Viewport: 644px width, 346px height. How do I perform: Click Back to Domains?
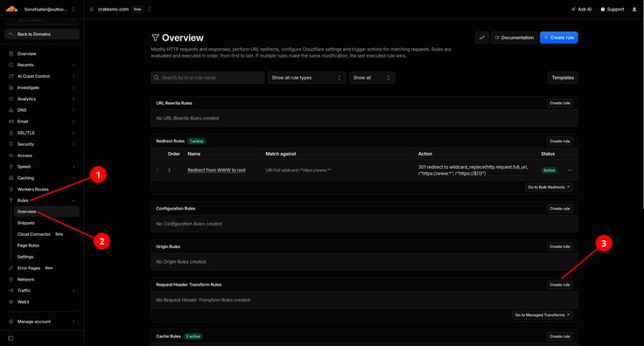[x=42, y=34]
